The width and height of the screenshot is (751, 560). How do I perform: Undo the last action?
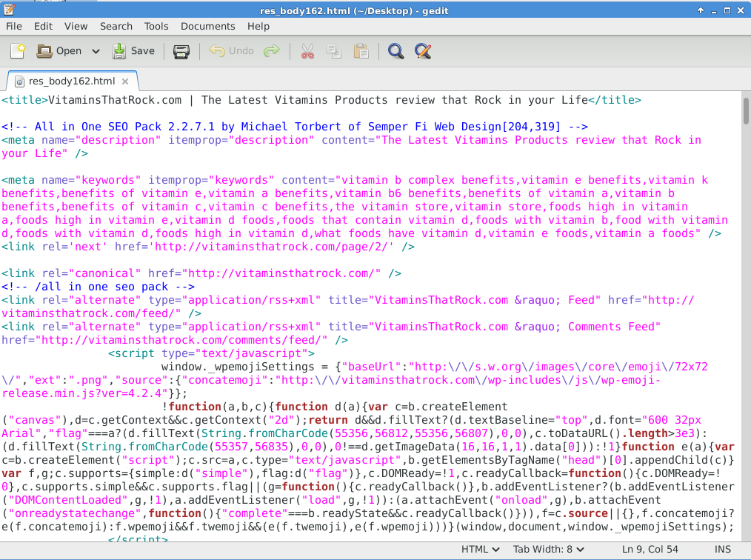pos(231,51)
